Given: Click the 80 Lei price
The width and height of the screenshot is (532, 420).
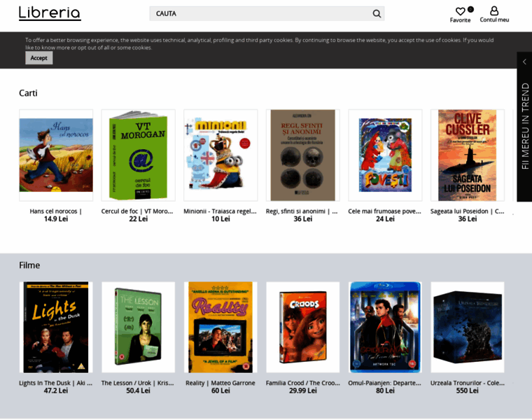Looking at the screenshot, I should point(385,391).
